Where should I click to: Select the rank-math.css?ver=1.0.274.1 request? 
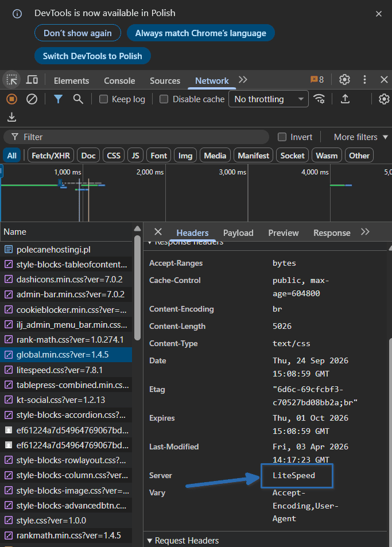click(x=66, y=340)
